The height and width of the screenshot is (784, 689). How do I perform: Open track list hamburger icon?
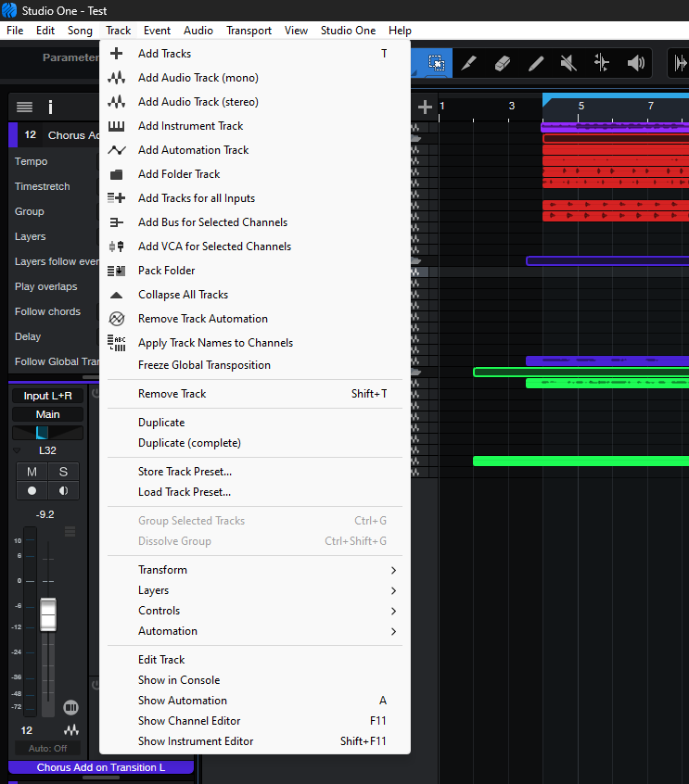coord(24,107)
